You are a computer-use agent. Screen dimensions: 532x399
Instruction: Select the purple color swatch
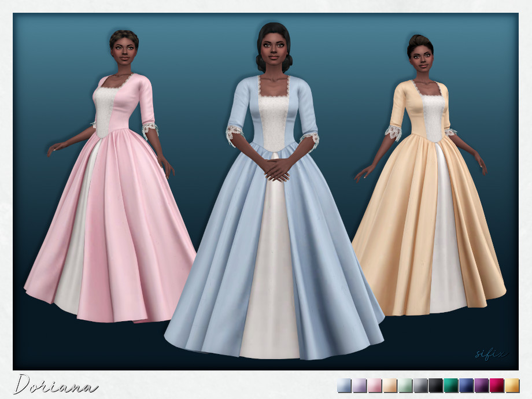click(482, 386)
